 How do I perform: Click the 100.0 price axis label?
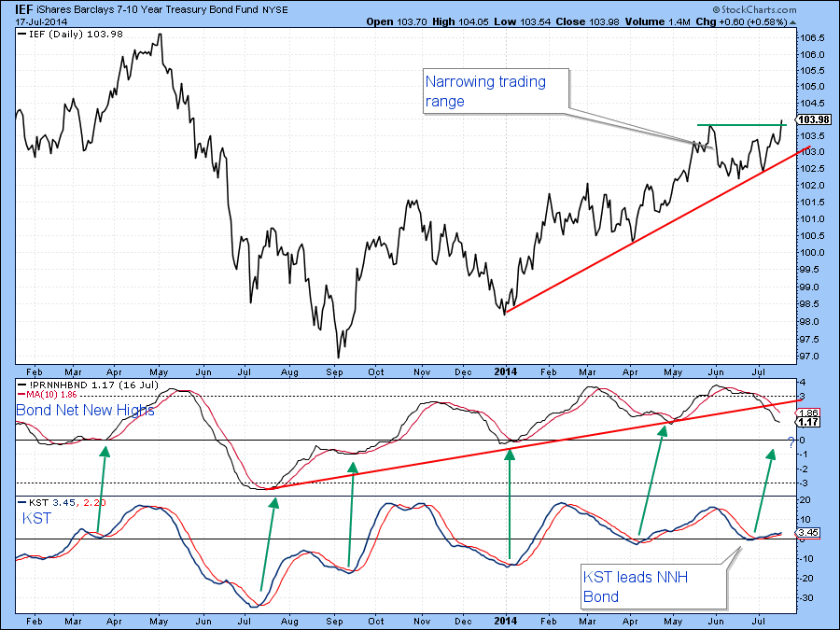(812, 252)
